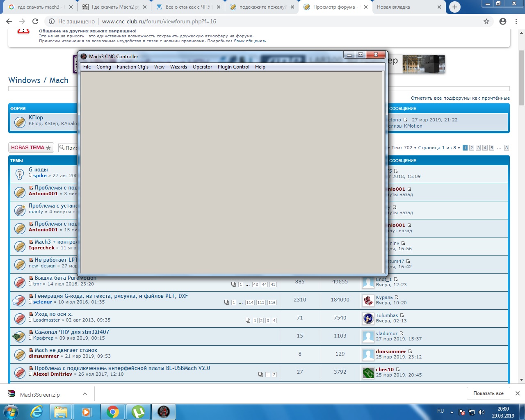
Task: Go to first unread post of 'Уход по оси х.'
Action: point(31,314)
